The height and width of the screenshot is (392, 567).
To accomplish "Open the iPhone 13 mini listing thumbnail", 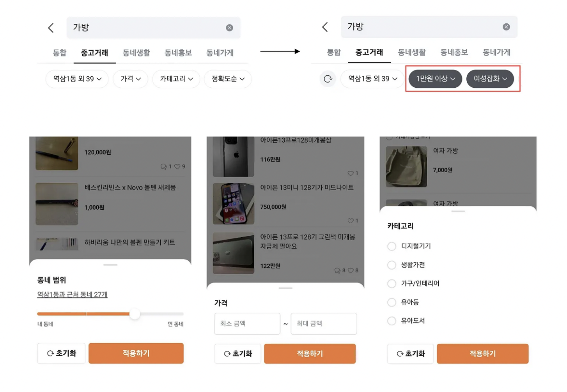I will tap(233, 204).
